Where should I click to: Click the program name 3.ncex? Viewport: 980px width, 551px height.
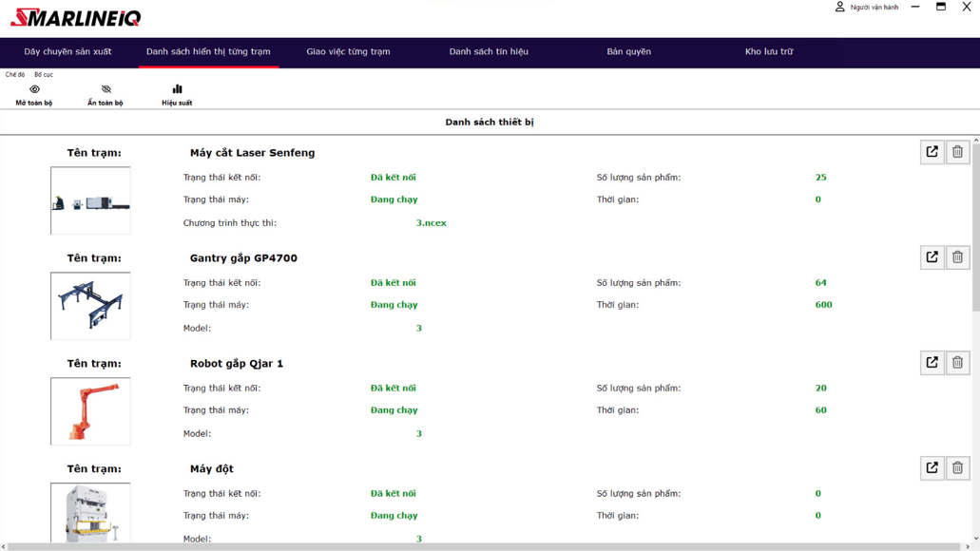click(432, 223)
